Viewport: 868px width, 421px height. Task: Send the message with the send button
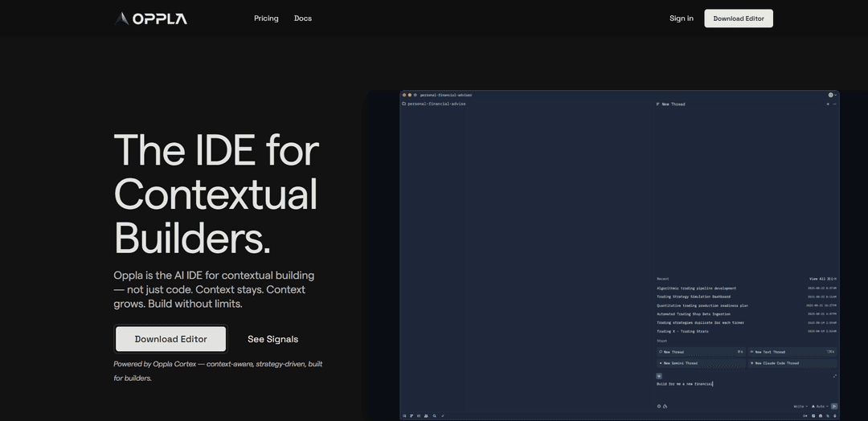834,406
